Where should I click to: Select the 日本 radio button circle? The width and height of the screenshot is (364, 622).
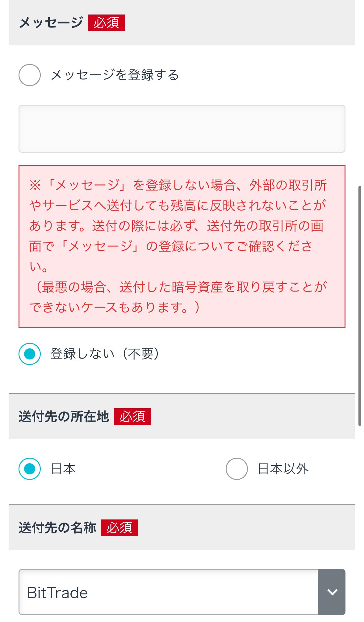(x=30, y=469)
